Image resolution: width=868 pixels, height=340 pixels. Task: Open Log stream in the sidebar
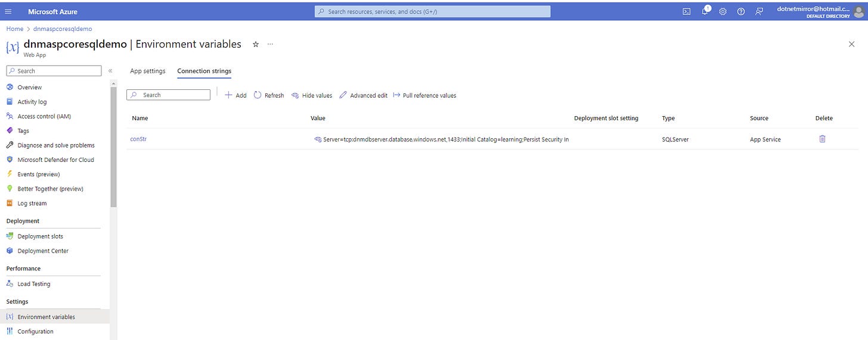point(32,203)
